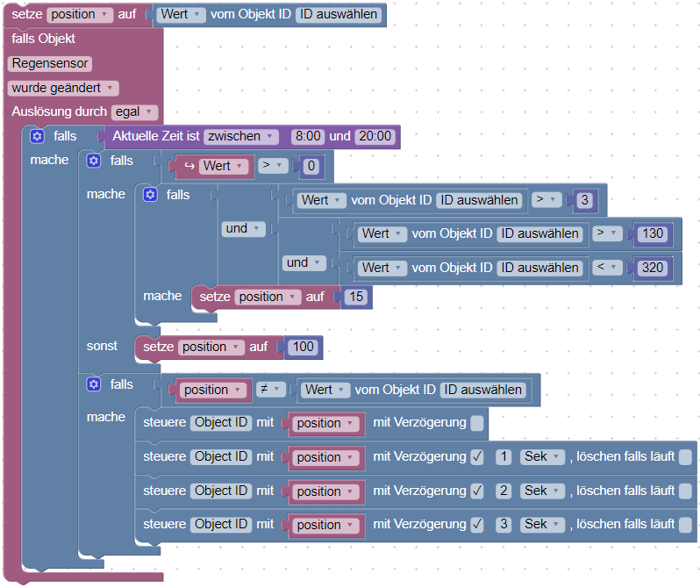
Task: Click gear icon on nested und-condition falls block
Action: [151, 195]
